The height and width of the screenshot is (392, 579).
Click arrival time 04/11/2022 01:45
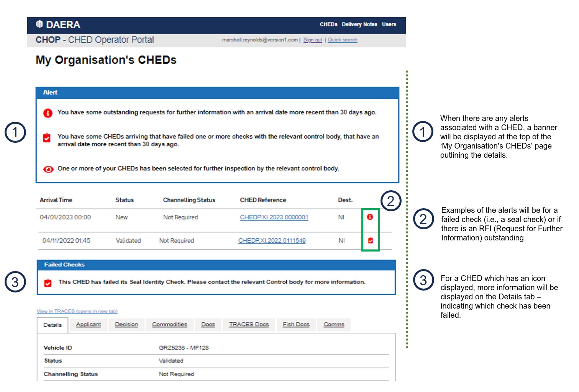tap(66, 241)
